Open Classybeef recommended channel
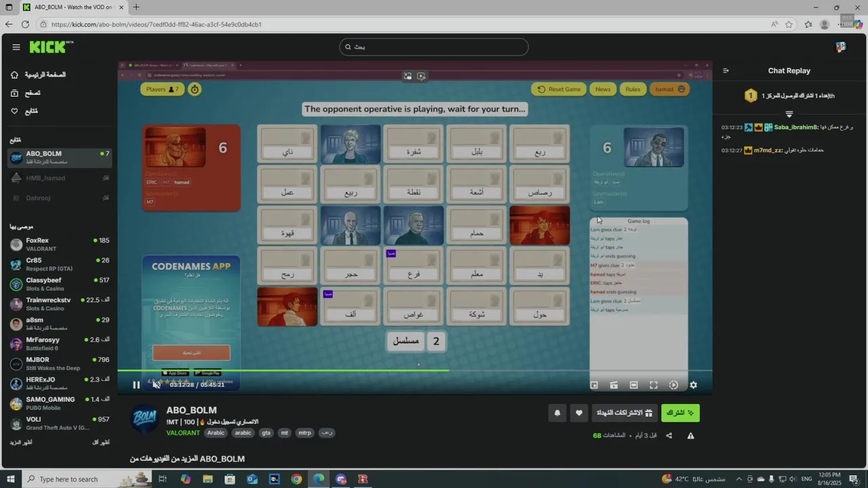 60,284
